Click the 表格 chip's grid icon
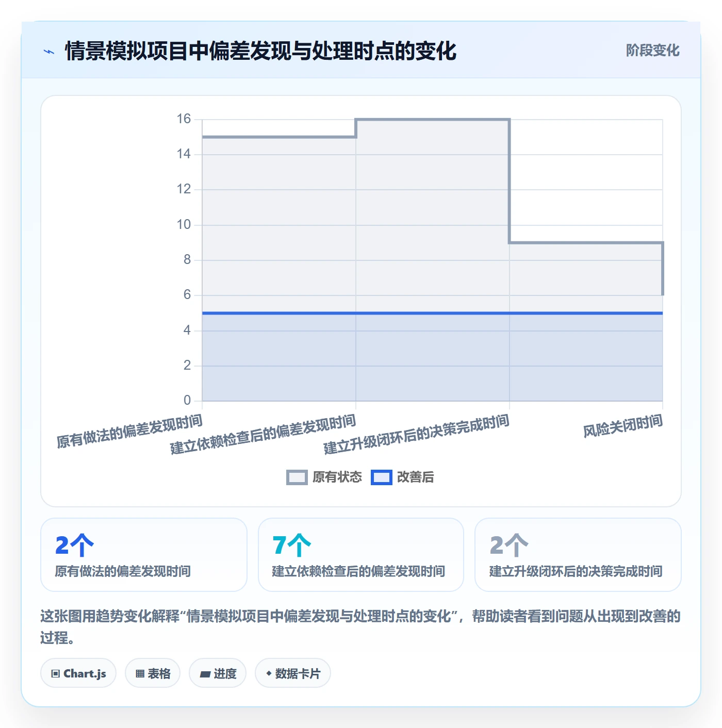Image resolution: width=722 pixels, height=728 pixels. click(140, 673)
